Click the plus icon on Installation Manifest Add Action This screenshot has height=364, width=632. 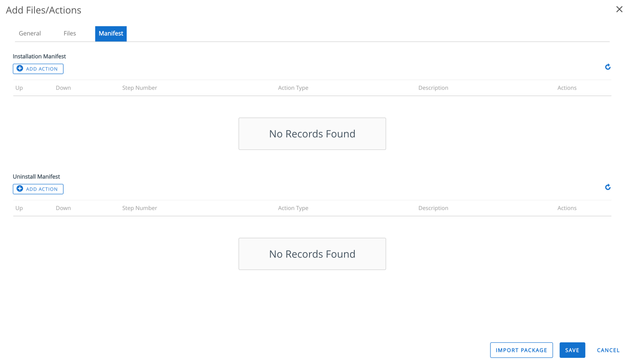click(20, 69)
